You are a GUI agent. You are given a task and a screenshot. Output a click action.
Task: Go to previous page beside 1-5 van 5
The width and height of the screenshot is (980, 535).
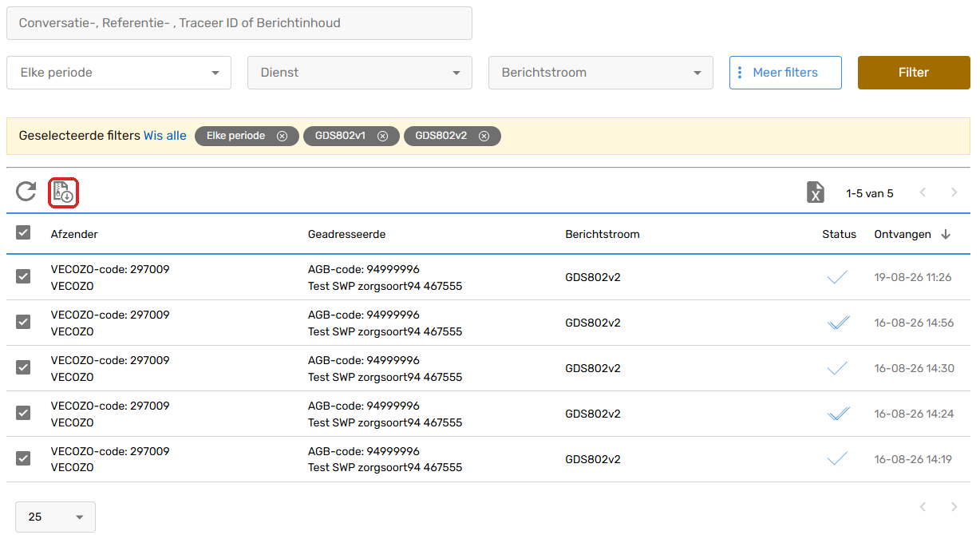923,192
